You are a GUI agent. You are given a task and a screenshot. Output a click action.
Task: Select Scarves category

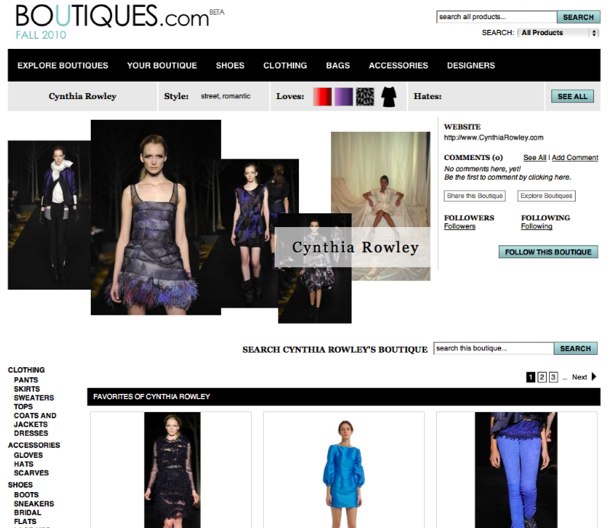click(31, 473)
